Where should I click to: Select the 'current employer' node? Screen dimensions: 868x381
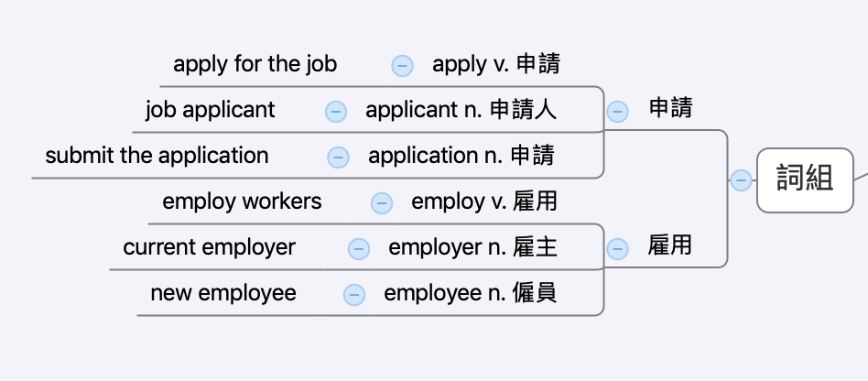(x=210, y=247)
